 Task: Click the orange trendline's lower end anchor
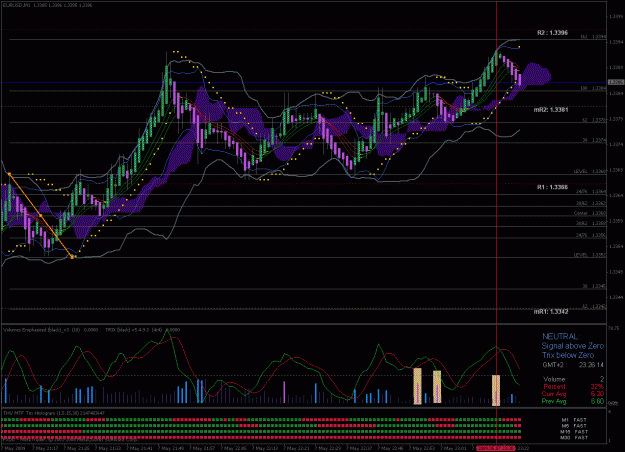click(x=72, y=257)
